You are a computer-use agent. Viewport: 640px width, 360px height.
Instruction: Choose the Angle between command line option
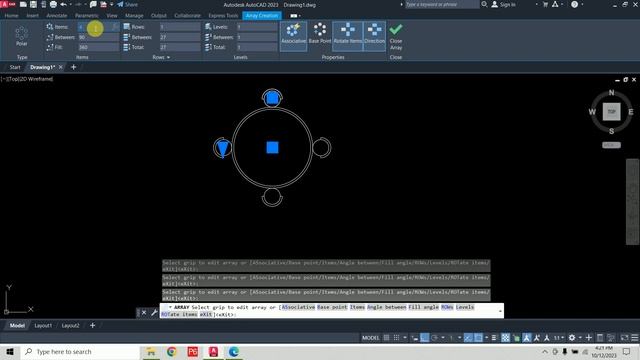[x=387, y=307]
